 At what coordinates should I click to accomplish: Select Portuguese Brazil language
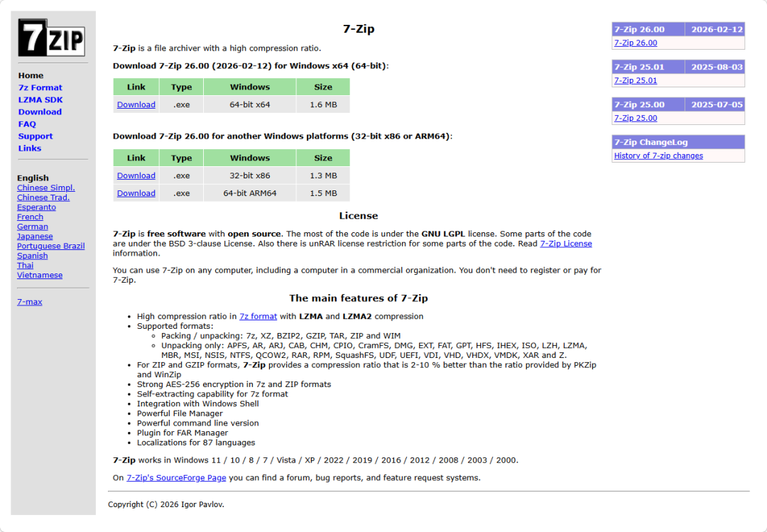coord(50,246)
